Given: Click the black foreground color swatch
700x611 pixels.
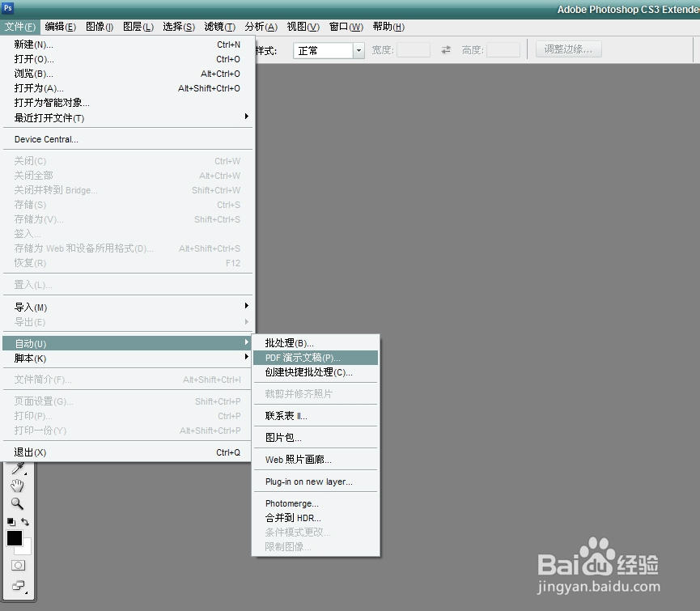Looking at the screenshot, I should [x=15, y=538].
